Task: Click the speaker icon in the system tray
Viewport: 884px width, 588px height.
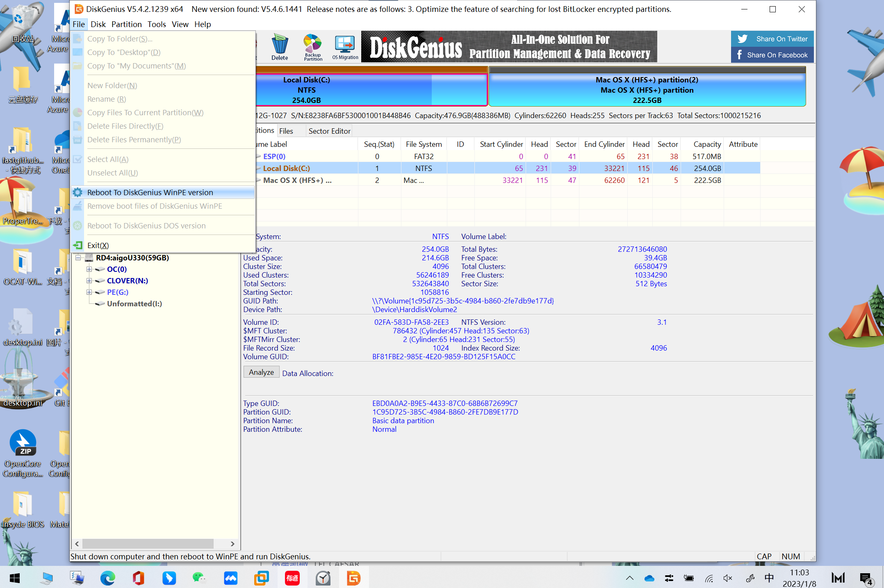Action: click(x=728, y=578)
